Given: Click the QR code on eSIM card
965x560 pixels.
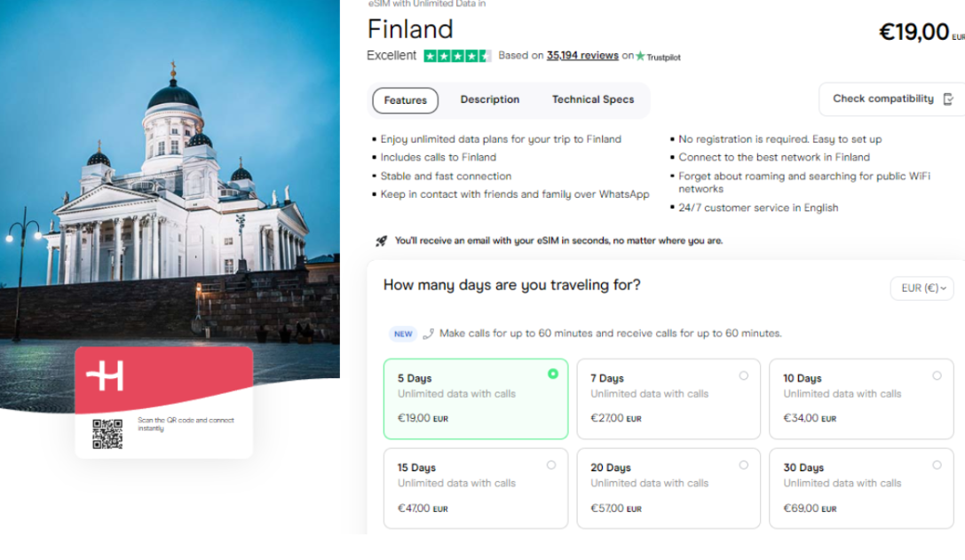Looking at the screenshot, I should [x=107, y=434].
